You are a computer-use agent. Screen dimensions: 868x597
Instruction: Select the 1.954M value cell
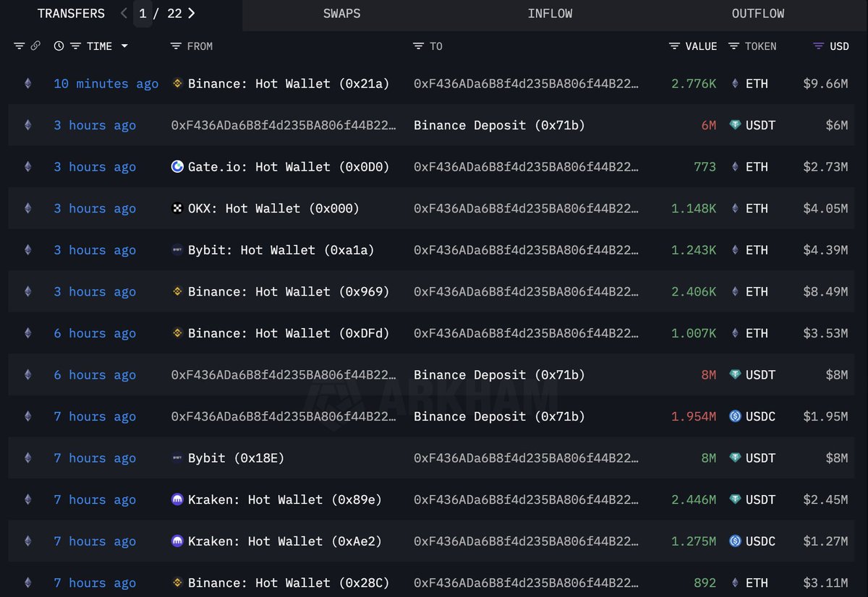(694, 417)
